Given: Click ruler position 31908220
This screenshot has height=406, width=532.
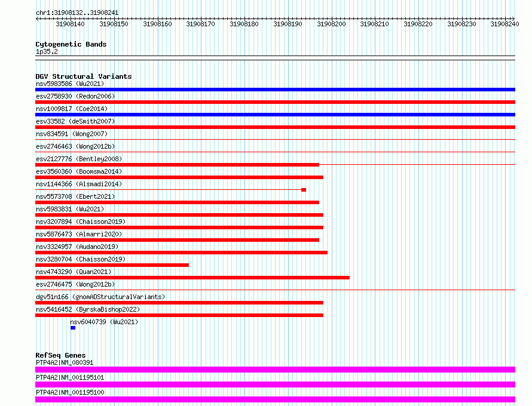Looking at the screenshot, I should pos(418,24).
